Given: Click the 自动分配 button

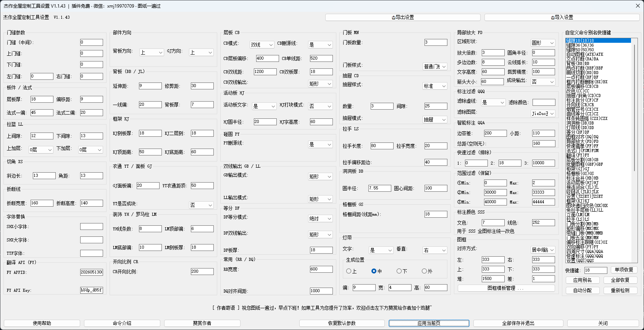Looking at the screenshot, I should [x=583, y=290].
